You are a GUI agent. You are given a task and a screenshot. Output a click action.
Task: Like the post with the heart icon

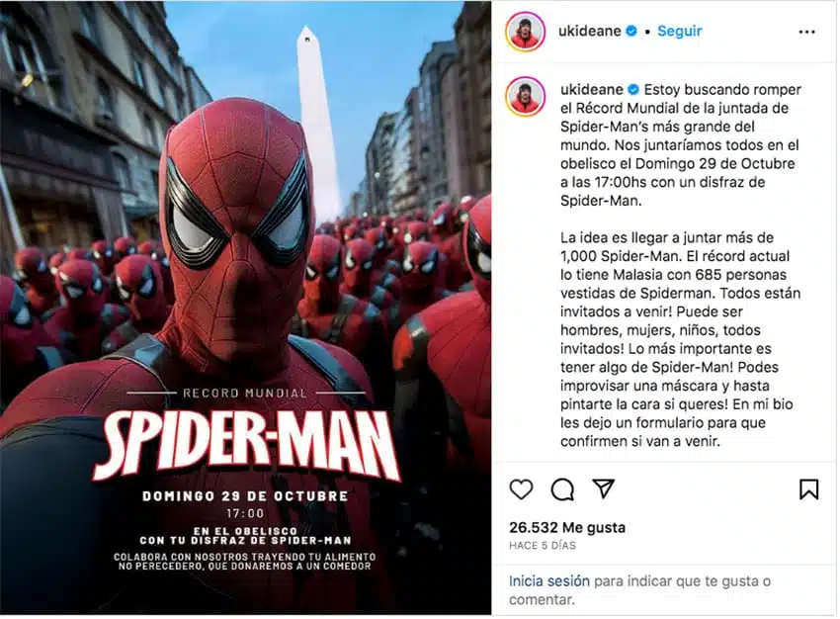click(x=521, y=489)
